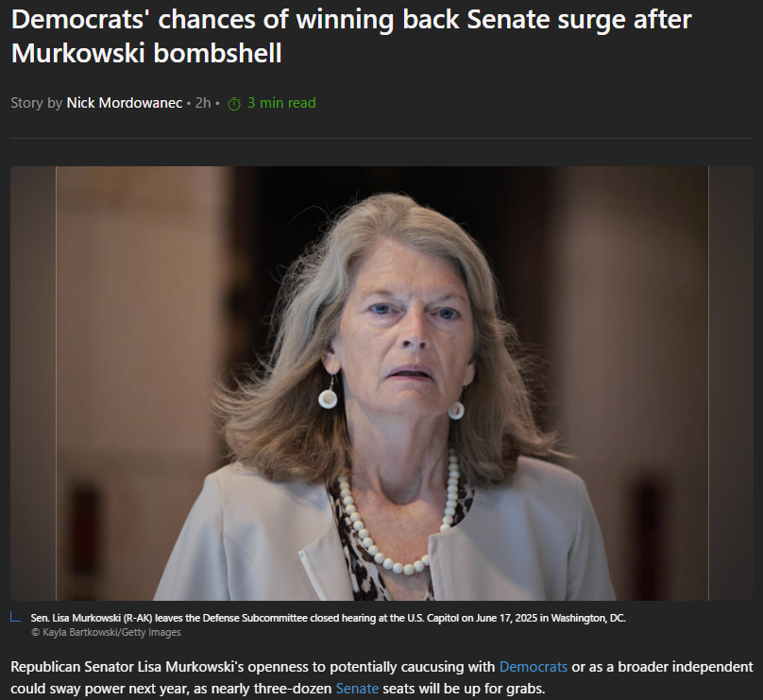Click the horizontal divider under the byline
The image size is (763, 700).
point(382,138)
